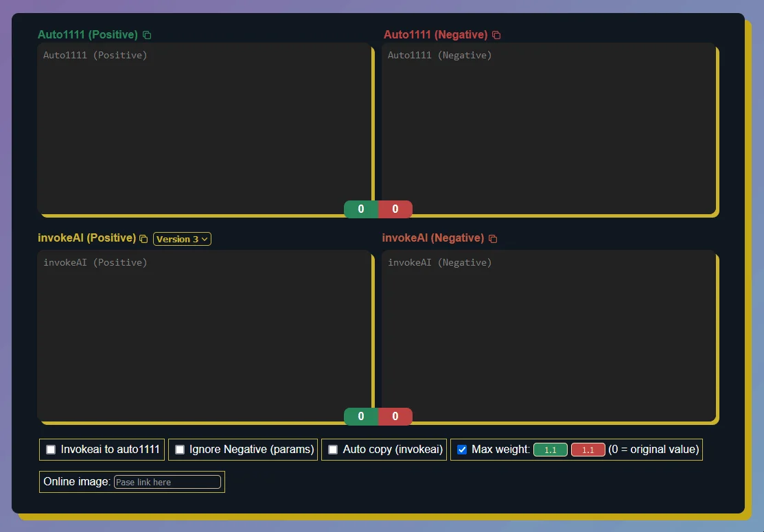Click the invokeAI (Negative) heading label
Image resolution: width=764 pixels, height=532 pixels.
(433, 238)
